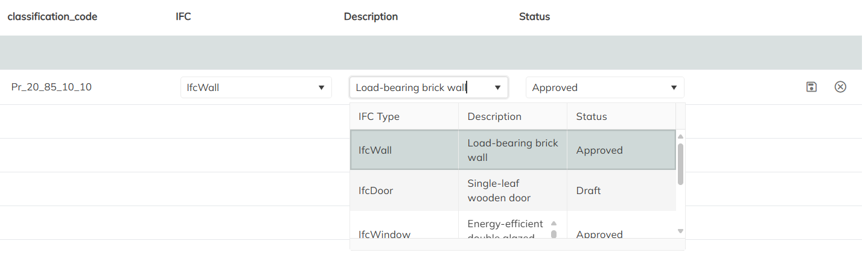The width and height of the screenshot is (868, 273).
Task: Click the up arrow of the popup list scrollbar
Action: [x=680, y=136]
